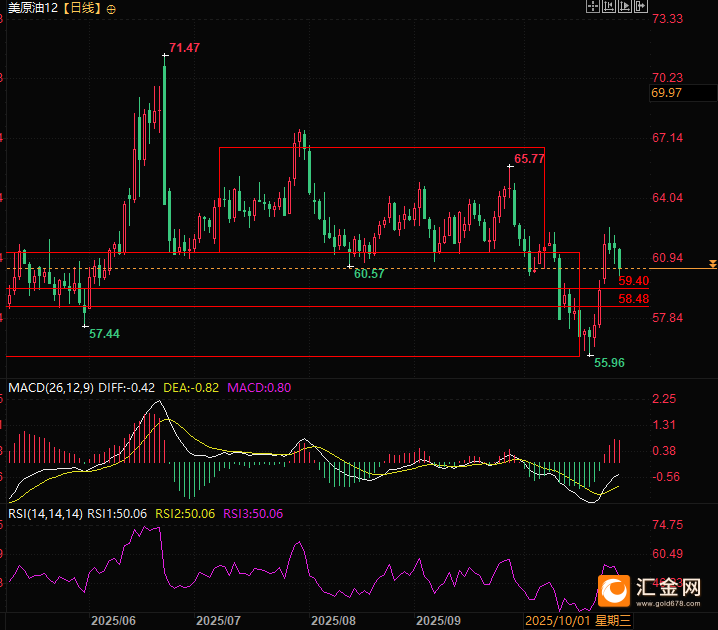
Task: Click the 2025/10/01 星期三 date label
Action: (x=579, y=620)
